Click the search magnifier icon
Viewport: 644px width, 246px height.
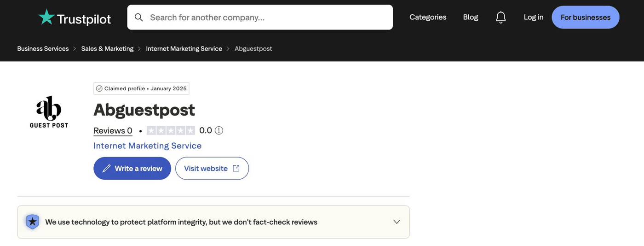[138, 18]
